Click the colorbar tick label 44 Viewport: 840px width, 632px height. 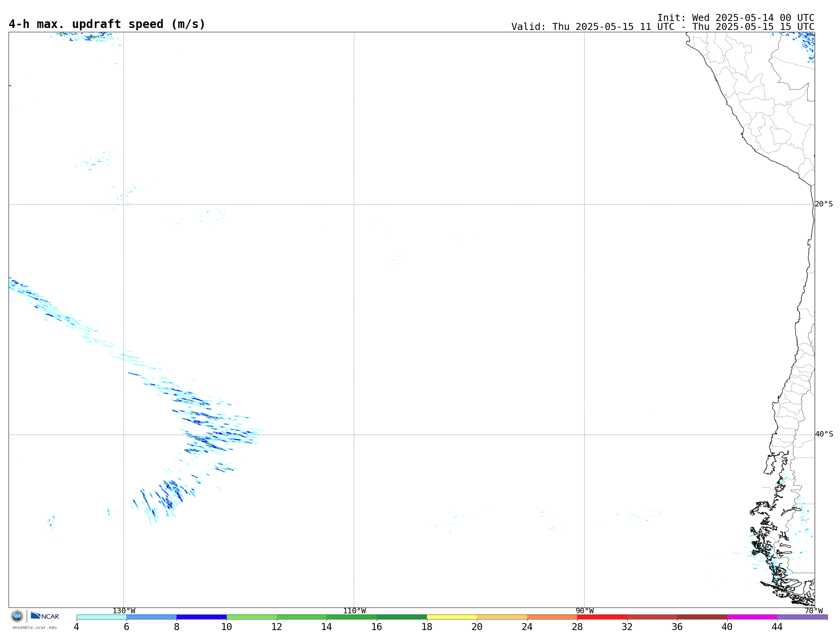[777, 627]
